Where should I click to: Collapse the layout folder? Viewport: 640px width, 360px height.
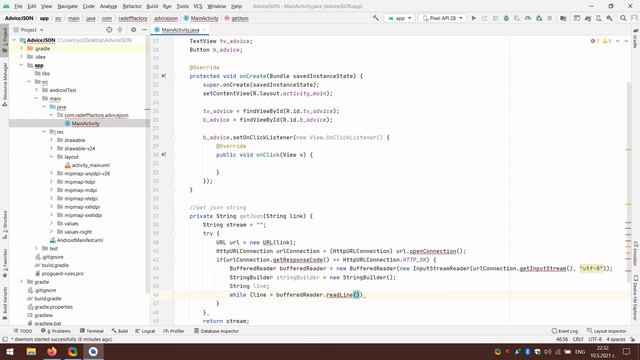pyautogui.click(x=52, y=157)
